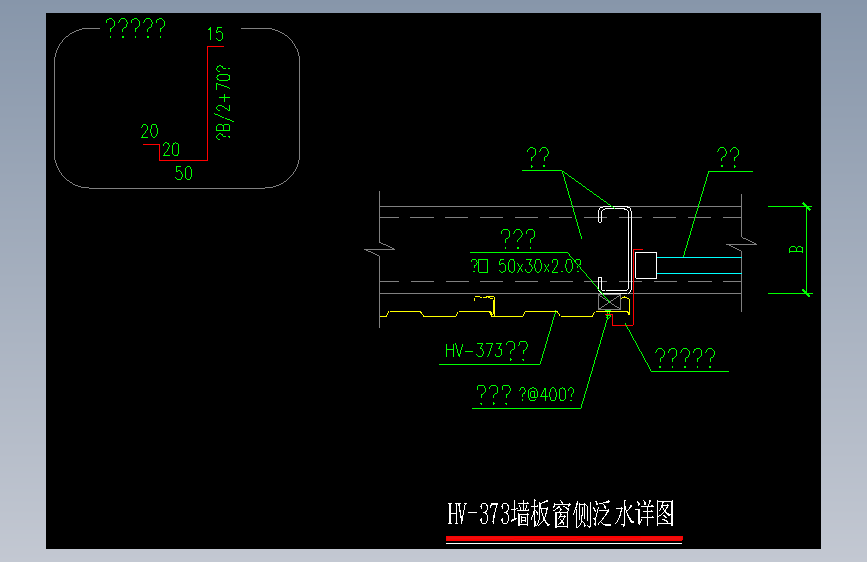867x562 pixels.
Task: Select the '???' label above section size
Action: [x=518, y=239]
